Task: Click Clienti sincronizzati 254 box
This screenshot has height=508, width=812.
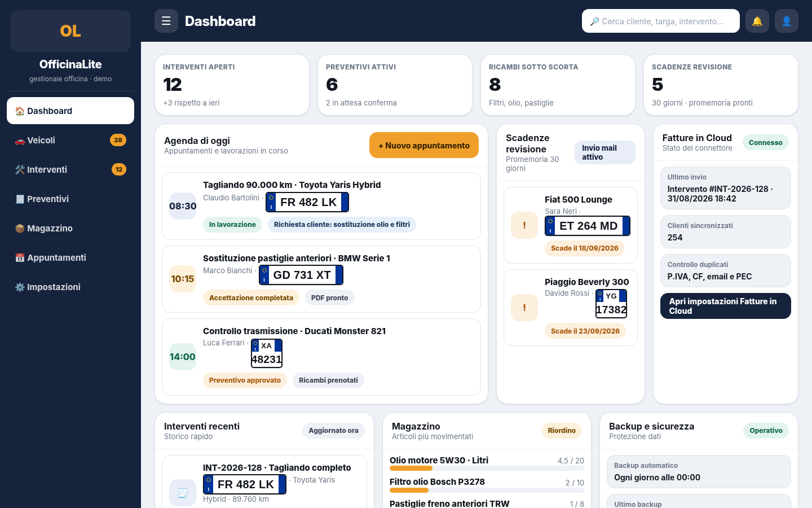Action: 726,231
